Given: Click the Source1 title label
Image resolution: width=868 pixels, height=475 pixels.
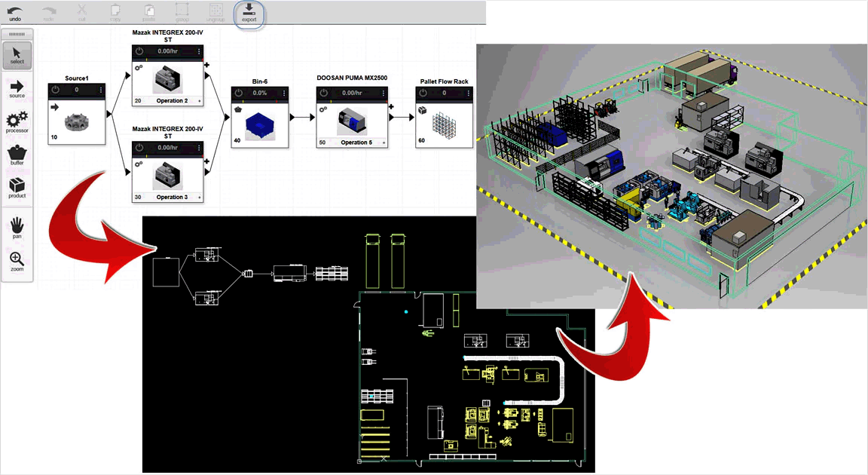Looking at the screenshot, I should coord(76,78).
